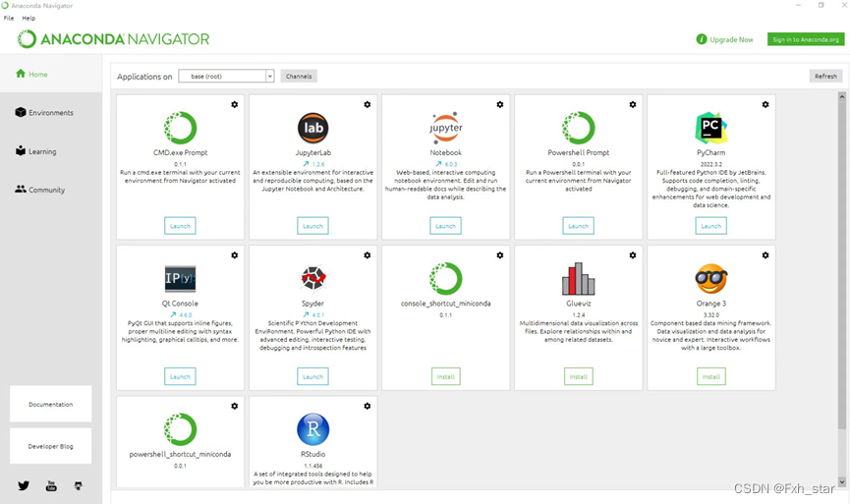
Task: Launch Powershell Prompt
Action: tap(579, 225)
